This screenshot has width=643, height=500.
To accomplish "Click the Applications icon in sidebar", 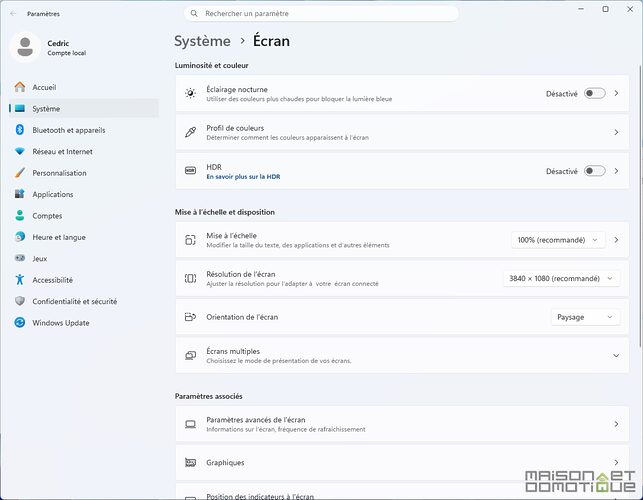I will (20, 194).
